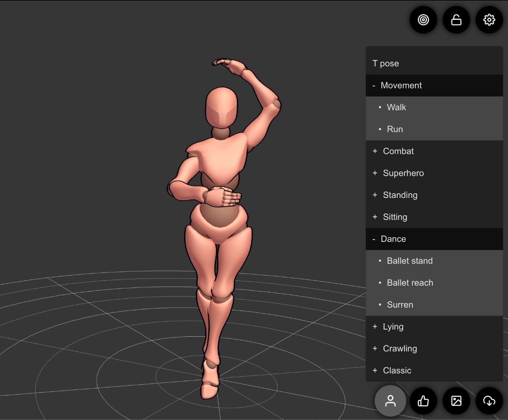Expand the Lying category

point(434,327)
